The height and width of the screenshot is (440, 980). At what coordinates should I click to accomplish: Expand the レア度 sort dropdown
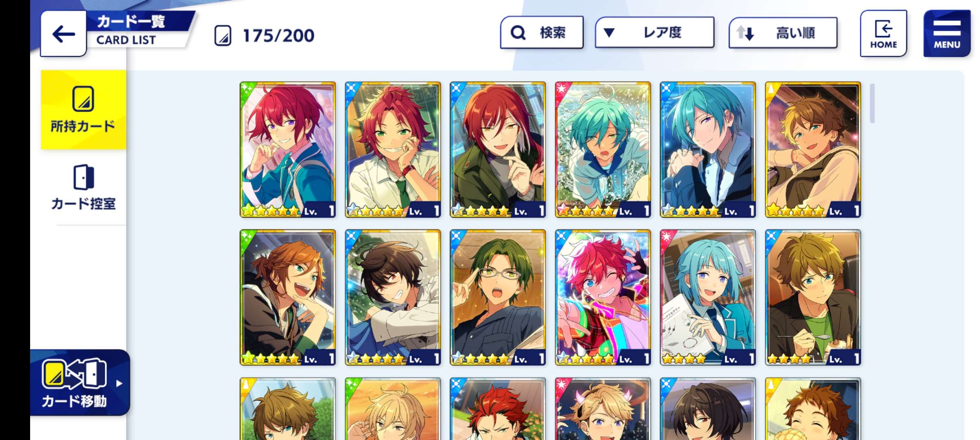click(x=654, y=33)
